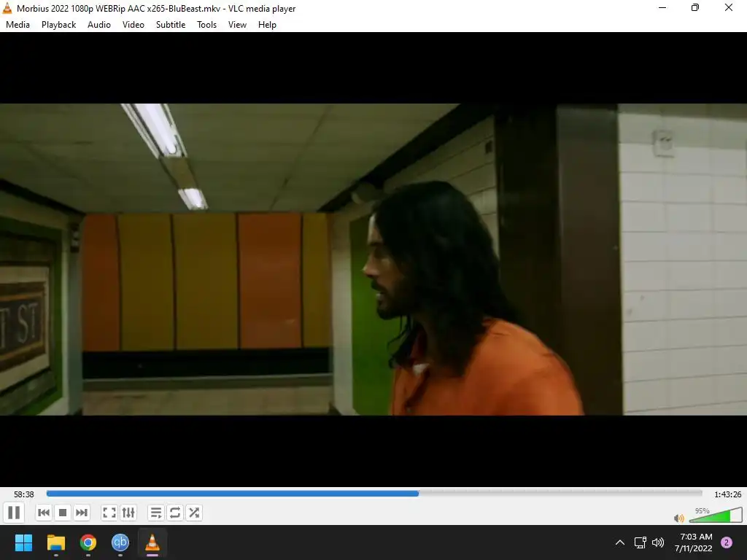747x560 pixels.
Task: Toggle the playlist view
Action: 156,513
